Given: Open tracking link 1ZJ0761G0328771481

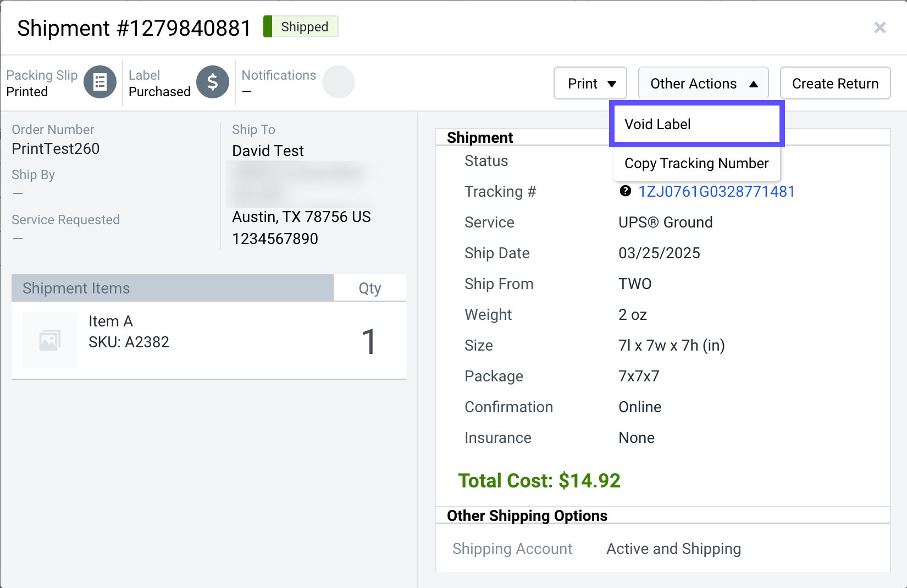Looking at the screenshot, I should coord(716,191).
